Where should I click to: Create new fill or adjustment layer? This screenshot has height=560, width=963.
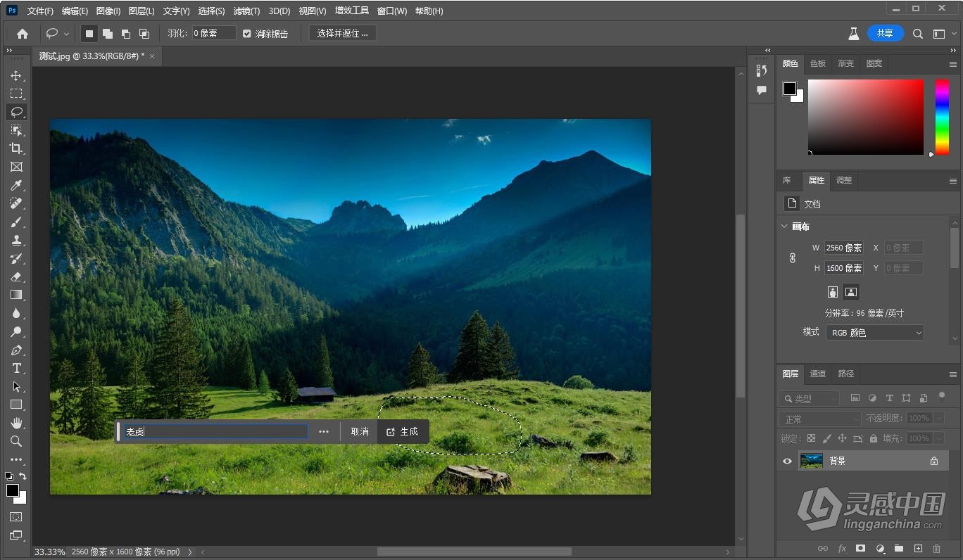(x=880, y=548)
